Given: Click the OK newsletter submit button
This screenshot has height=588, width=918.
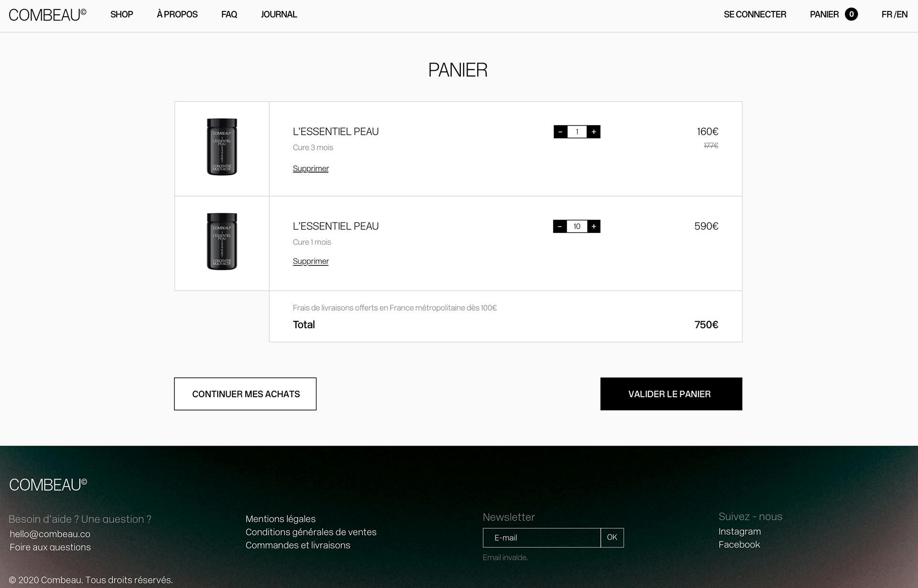Looking at the screenshot, I should [612, 537].
